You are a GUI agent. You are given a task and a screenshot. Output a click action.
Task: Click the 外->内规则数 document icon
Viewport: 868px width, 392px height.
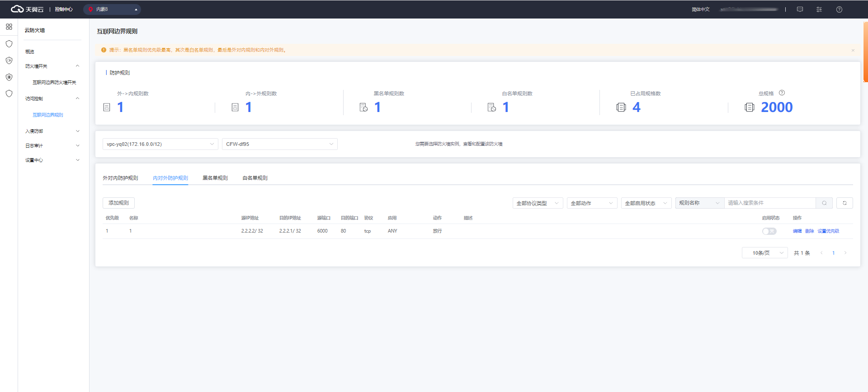(107, 107)
